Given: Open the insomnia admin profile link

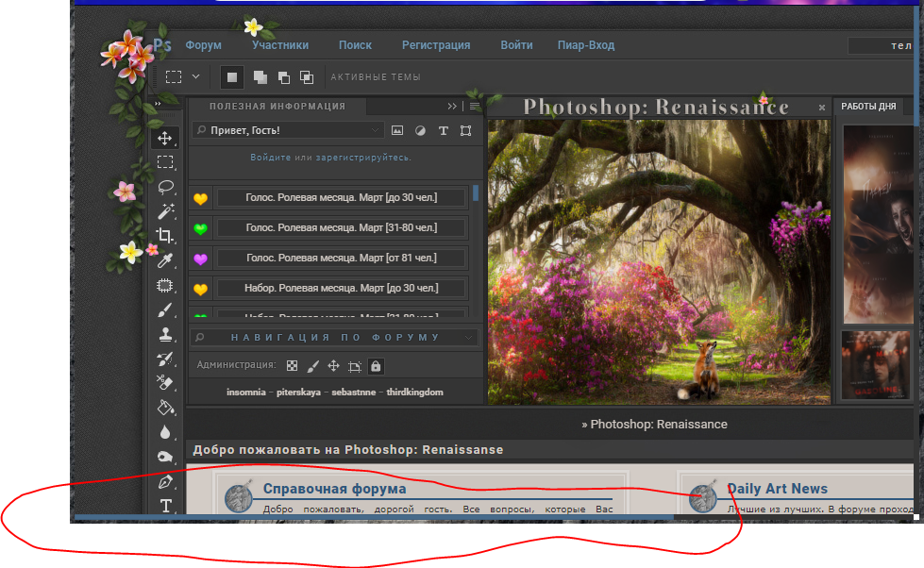Looking at the screenshot, I should pyautogui.click(x=245, y=393).
